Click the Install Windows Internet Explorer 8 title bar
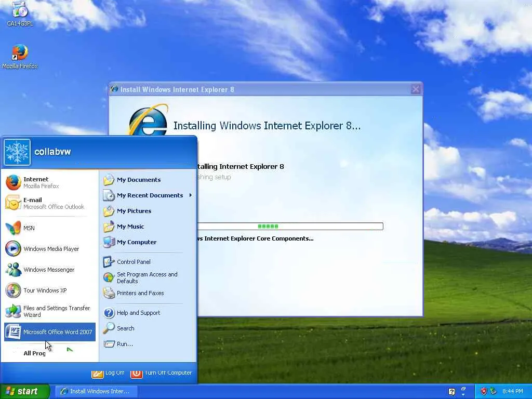This screenshot has height=399, width=532. tap(265, 89)
